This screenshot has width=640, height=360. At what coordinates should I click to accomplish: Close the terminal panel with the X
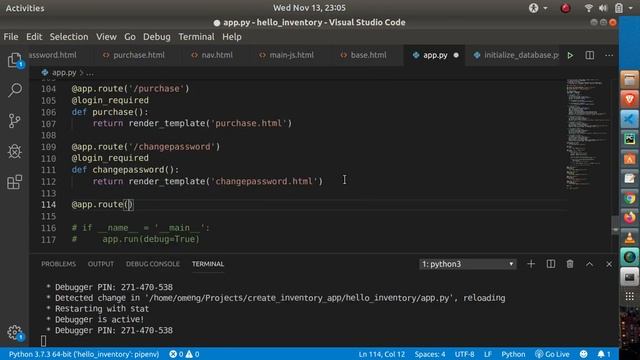(x=609, y=264)
